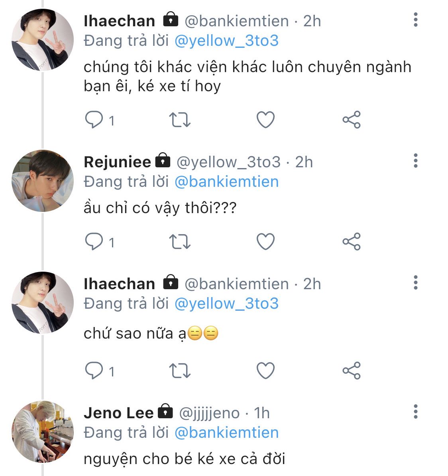Retweet the 'ầu chỉ có vậy thôi???' tweet
Viewport: 448px width, 476px height.
tap(180, 241)
